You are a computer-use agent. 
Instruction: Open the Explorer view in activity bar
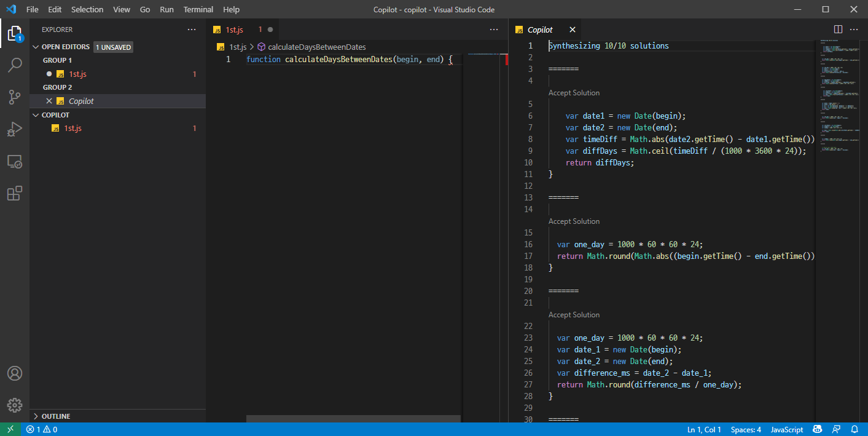coord(15,33)
